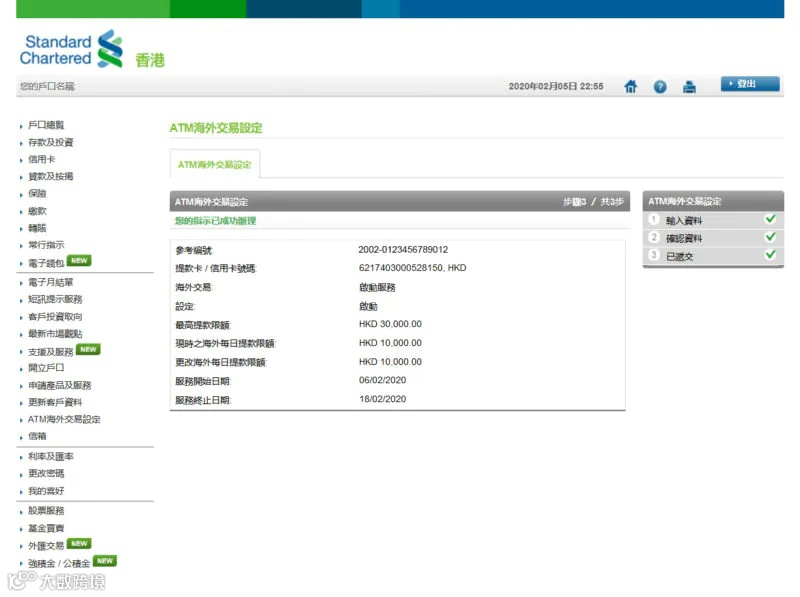This screenshot has height=597, width=800.
Task: Print the page using the printer icon
Action: [689, 87]
